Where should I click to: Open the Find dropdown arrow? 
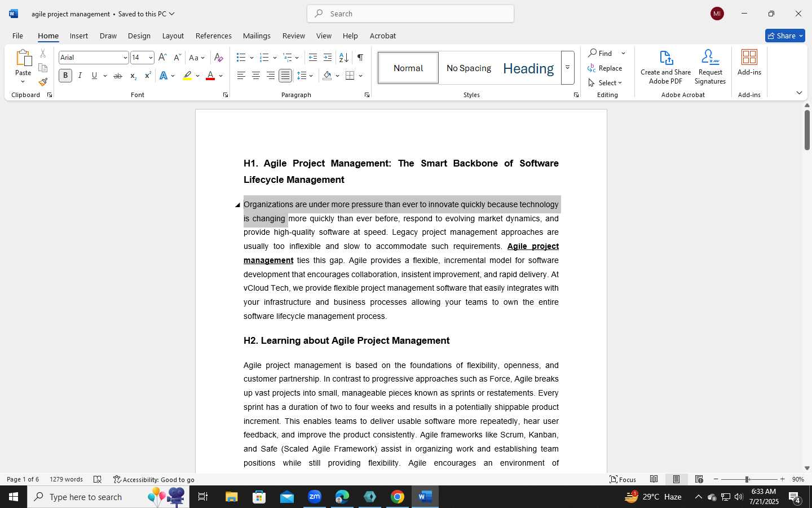click(x=623, y=53)
